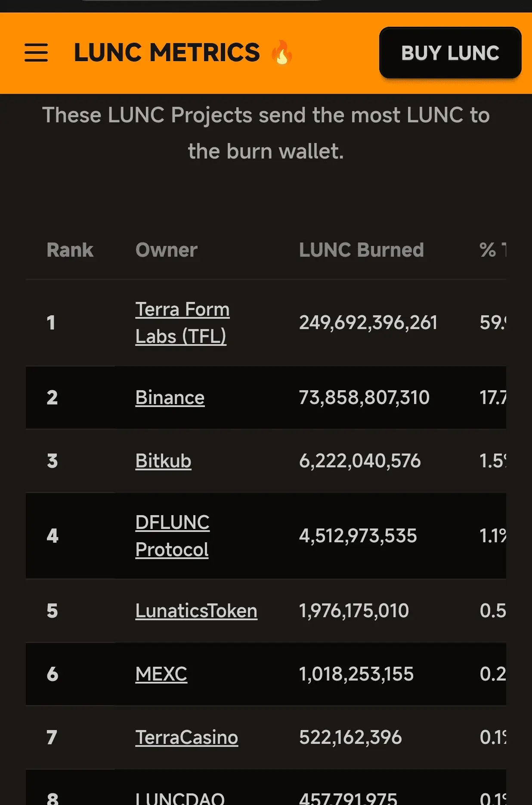Open the hamburger menu
Viewport: 532px width, 805px height.
pyautogui.click(x=36, y=53)
